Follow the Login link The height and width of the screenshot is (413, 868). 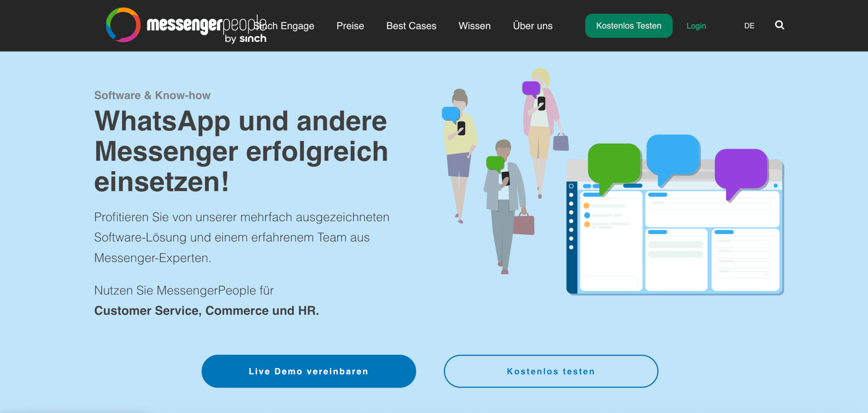coord(696,26)
